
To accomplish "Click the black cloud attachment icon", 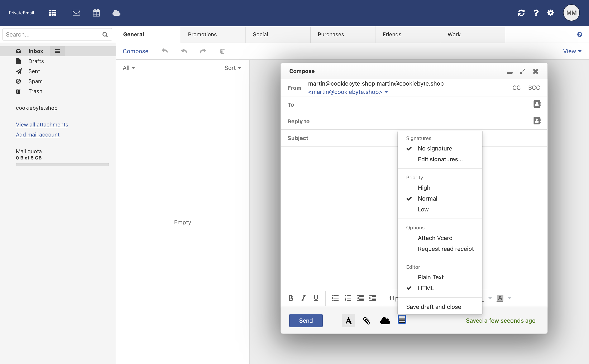I will [385, 320].
